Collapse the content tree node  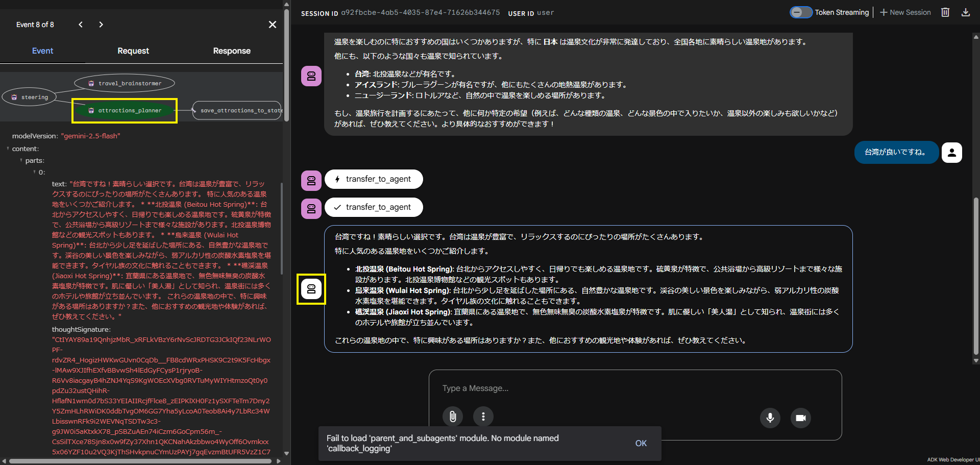click(x=8, y=149)
